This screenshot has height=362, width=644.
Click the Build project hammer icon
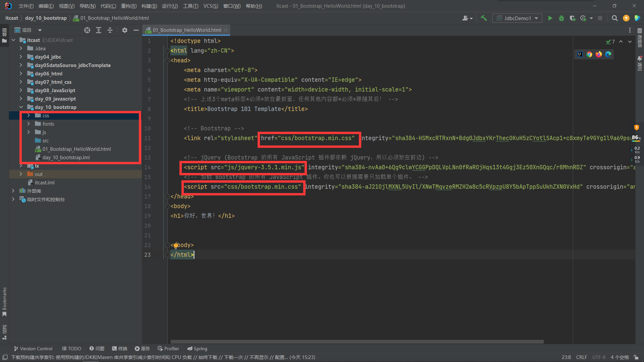[484, 18]
